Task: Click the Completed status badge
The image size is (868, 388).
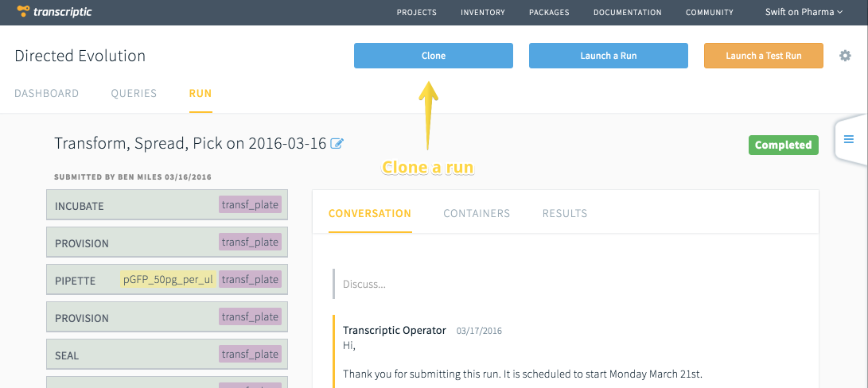Action: coord(784,145)
